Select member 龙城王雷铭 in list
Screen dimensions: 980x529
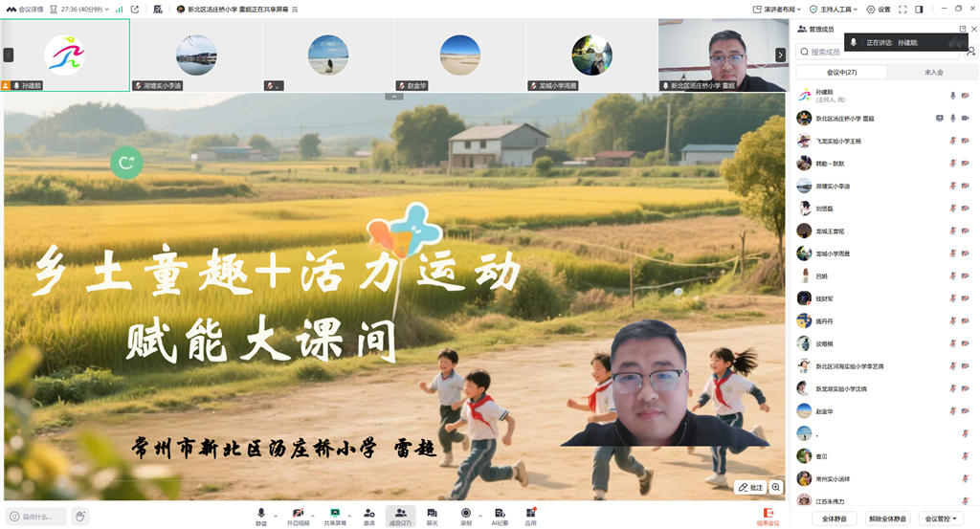point(883,231)
